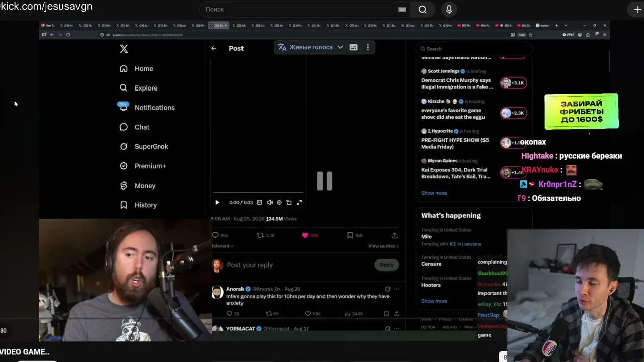This screenshot has height=362, width=644.
Task: Open Scott Jennings live space
Action: (x=473, y=79)
